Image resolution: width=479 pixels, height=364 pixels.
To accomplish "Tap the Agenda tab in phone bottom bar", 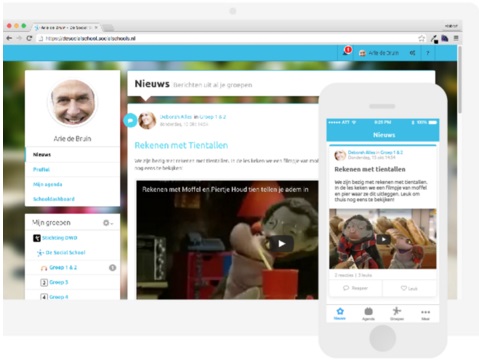I will point(368,314).
